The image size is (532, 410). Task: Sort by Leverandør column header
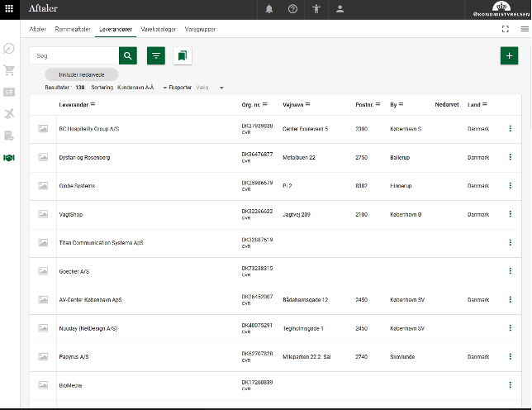coord(77,104)
